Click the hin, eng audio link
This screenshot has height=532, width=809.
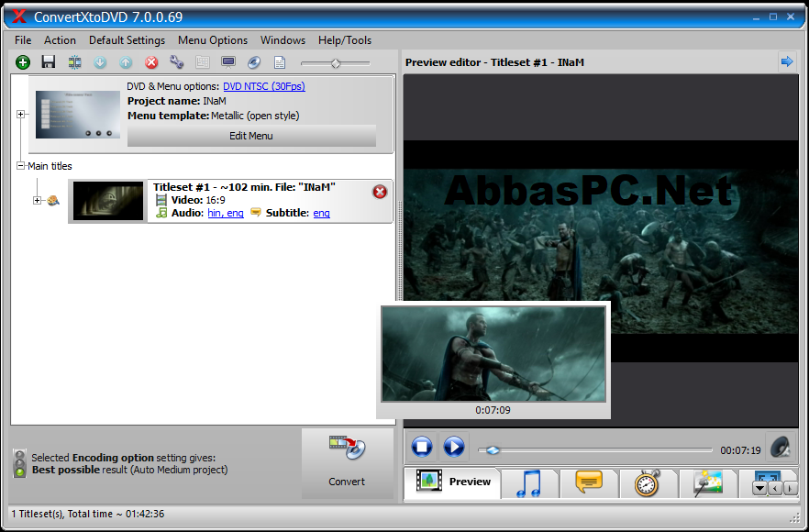coord(226,213)
